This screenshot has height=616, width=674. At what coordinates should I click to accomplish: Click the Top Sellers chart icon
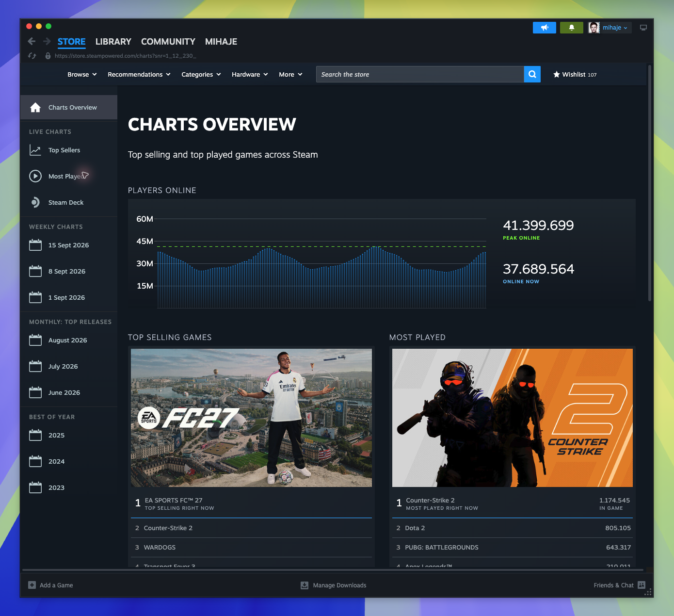[x=35, y=150]
